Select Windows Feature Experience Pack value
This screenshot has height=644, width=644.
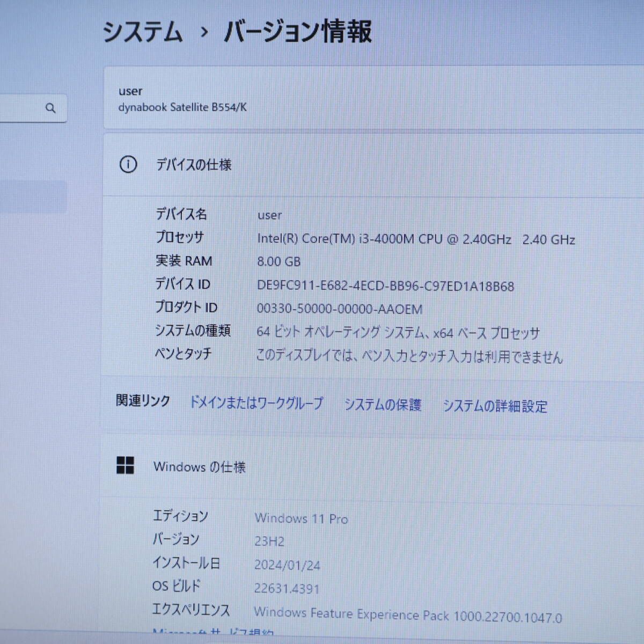click(408, 615)
